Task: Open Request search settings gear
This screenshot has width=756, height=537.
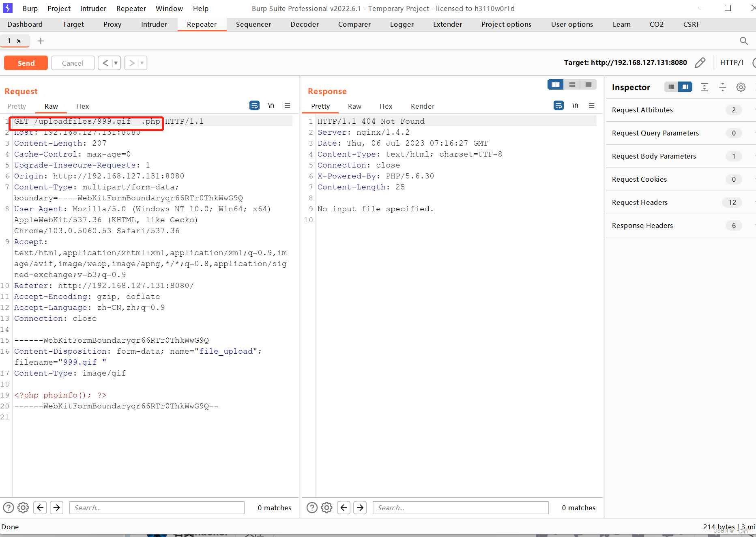Action: point(23,508)
